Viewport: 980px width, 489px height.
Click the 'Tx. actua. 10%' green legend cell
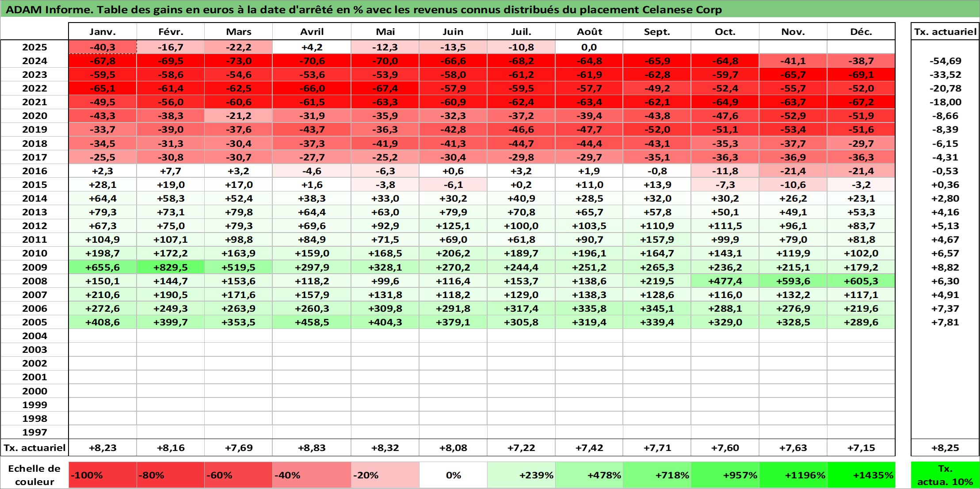(945, 475)
